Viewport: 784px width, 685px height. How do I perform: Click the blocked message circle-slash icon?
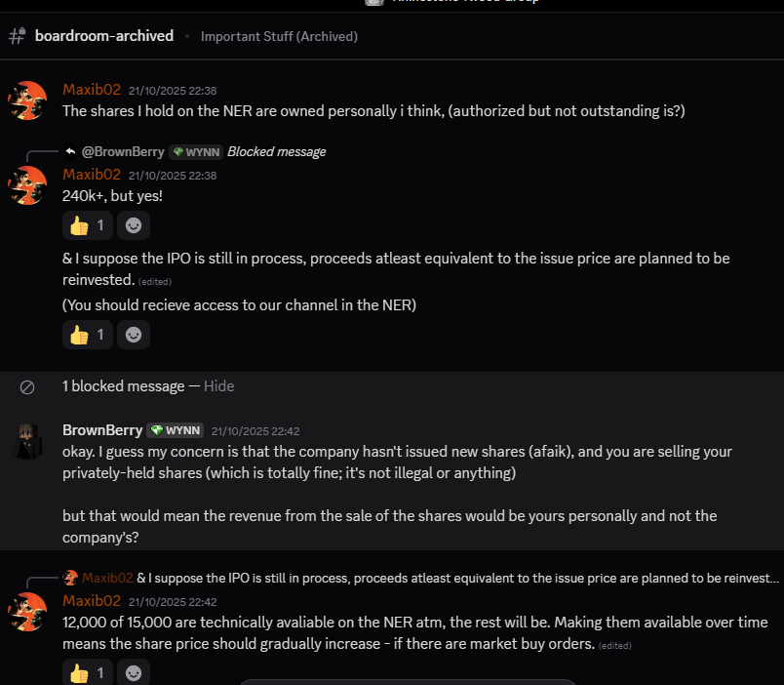coord(27,387)
